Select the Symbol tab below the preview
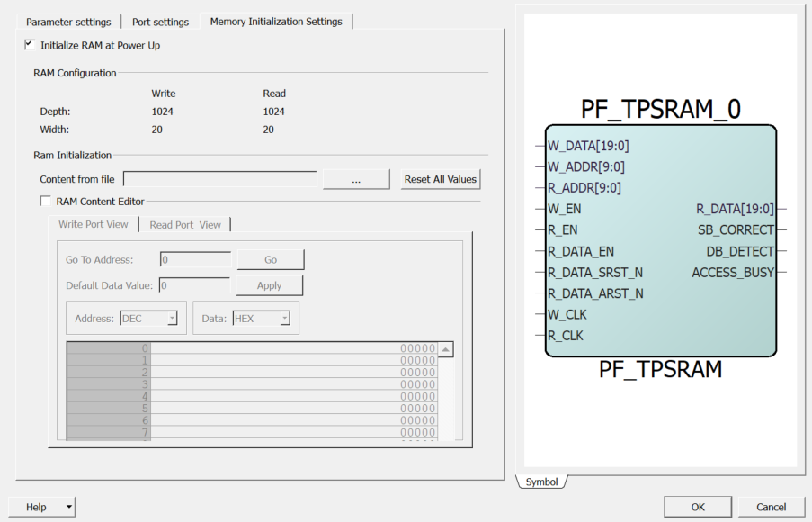812x522 pixels. 541,481
